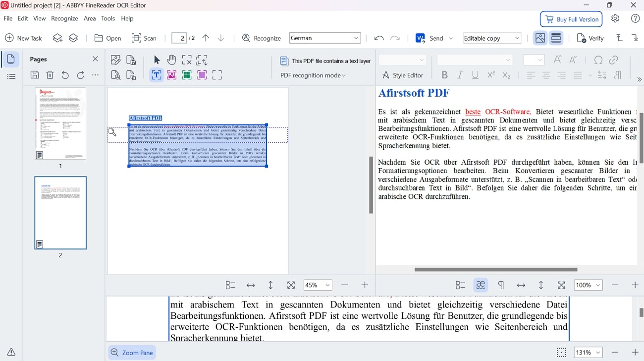Click the Edit Image tool icon

tap(116, 60)
